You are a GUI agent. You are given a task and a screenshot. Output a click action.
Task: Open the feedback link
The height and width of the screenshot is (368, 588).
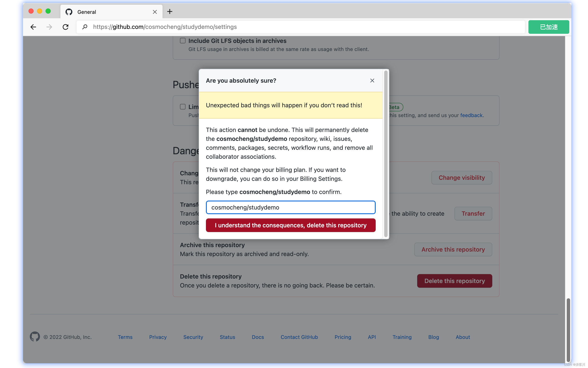click(471, 115)
